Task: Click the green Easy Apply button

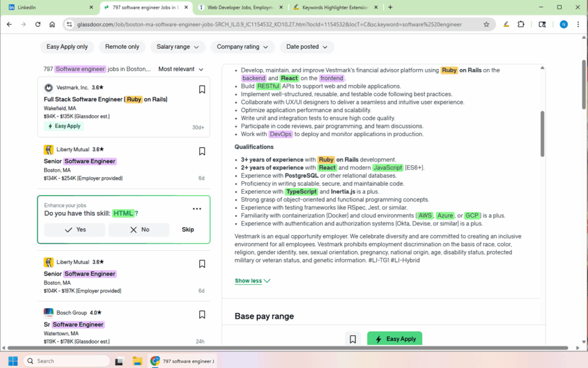Action: (x=394, y=339)
